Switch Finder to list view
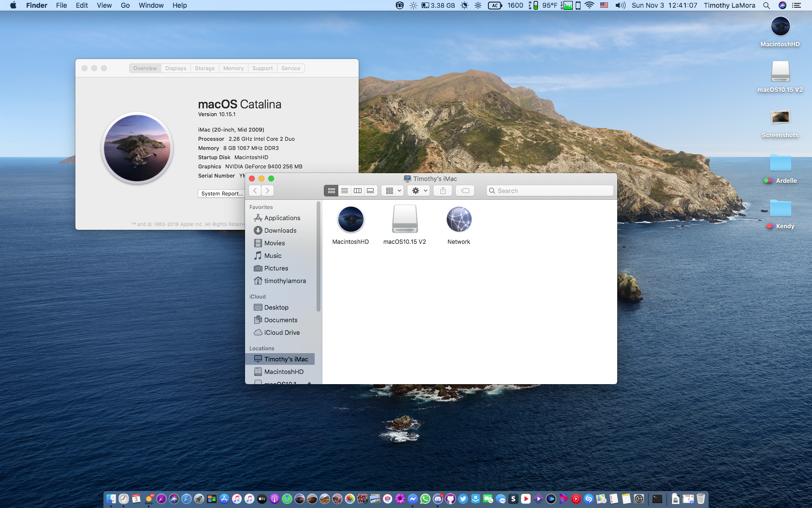The image size is (812, 508). point(345,191)
